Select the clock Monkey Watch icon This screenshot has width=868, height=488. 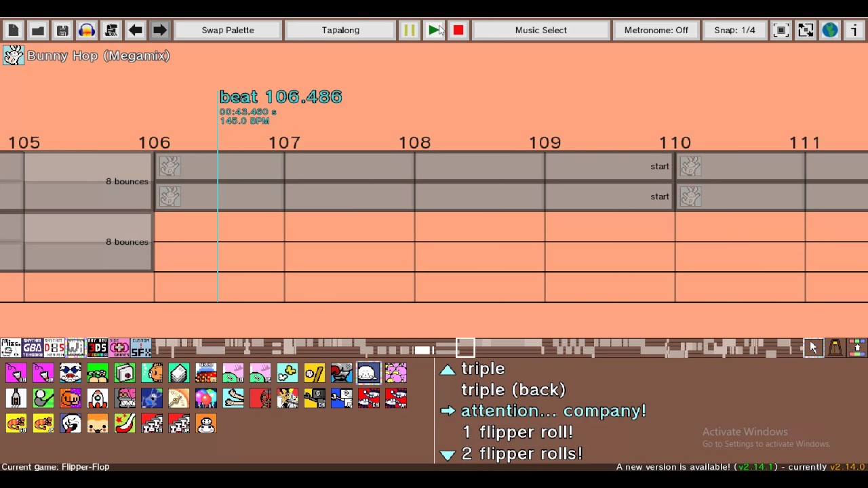[179, 398]
